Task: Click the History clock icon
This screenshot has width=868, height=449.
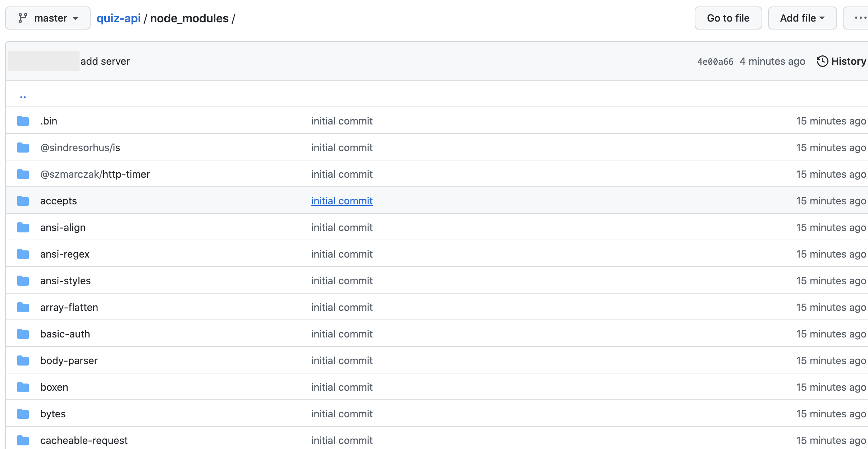Action: pyautogui.click(x=822, y=61)
